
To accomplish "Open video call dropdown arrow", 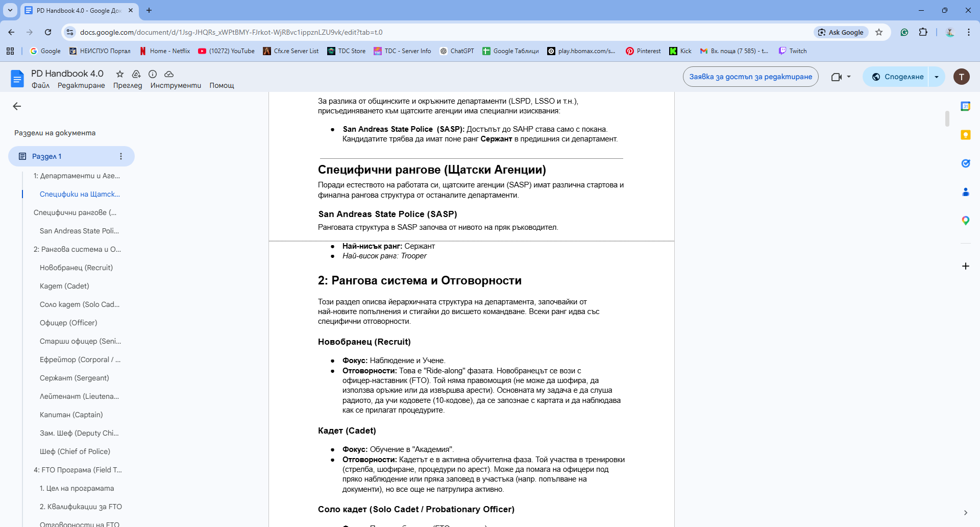I will (849, 77).
